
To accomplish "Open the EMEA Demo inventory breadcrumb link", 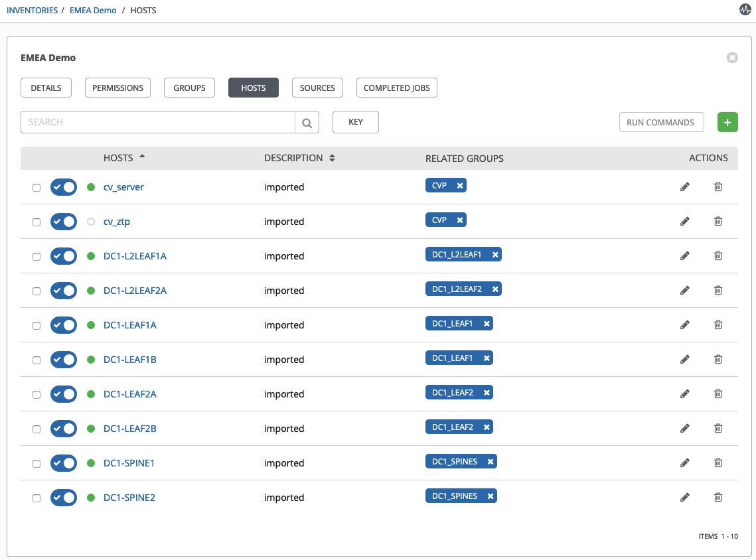I will [93, 10].
